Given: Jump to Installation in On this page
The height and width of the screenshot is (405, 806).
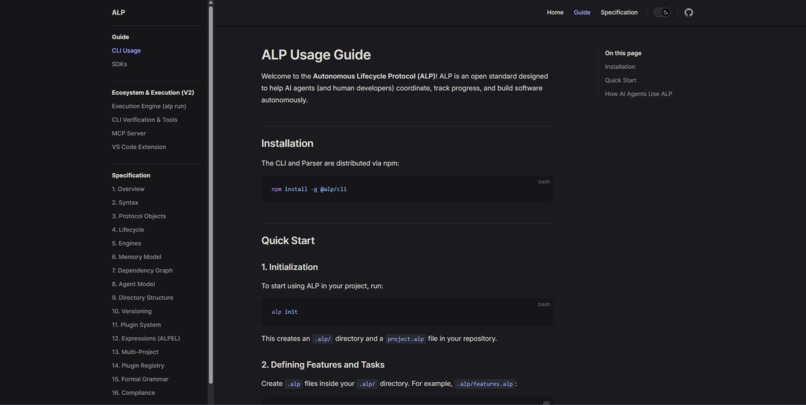Looking at the screenshot, I should 620,67.
